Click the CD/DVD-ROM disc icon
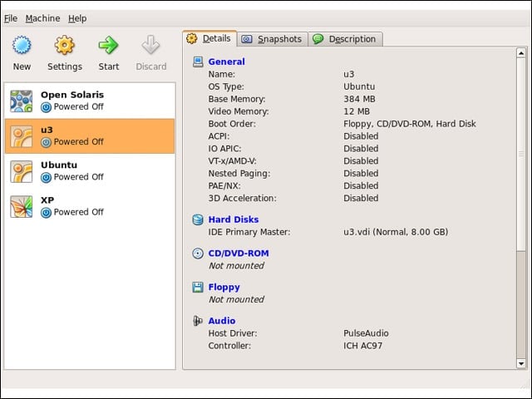 tap(198, 253)
